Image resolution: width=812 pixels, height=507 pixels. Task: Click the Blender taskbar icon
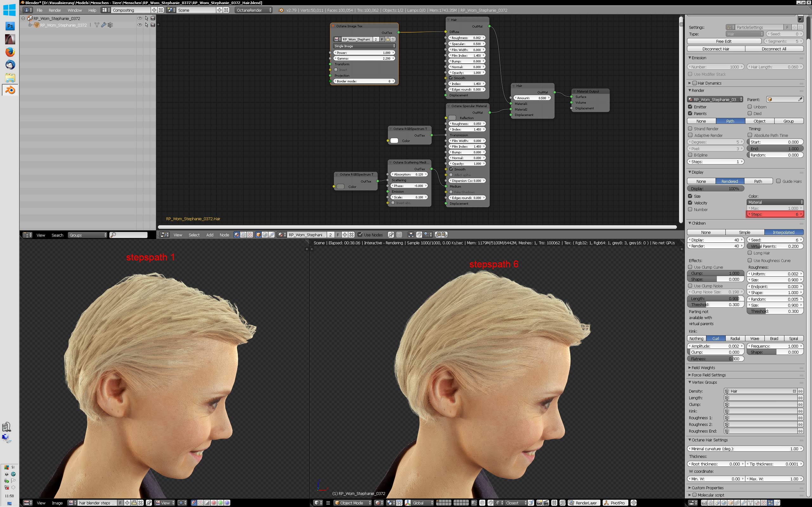tap(10, 90)
